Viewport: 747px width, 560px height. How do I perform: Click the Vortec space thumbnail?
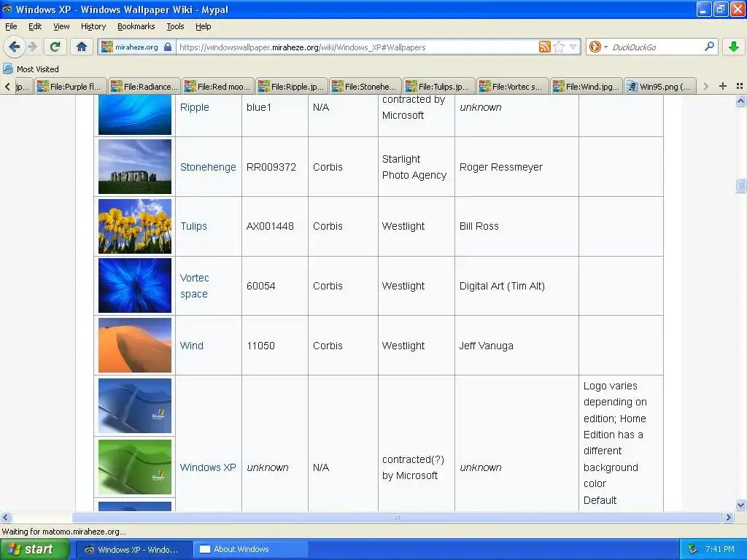click(x=135, y=286)
